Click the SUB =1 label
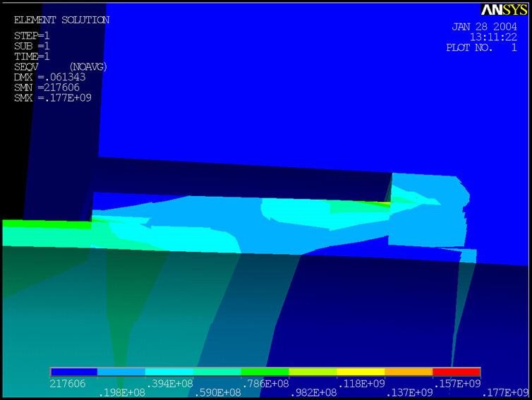The height and width of the screenshot is (400, 532). 32,46
